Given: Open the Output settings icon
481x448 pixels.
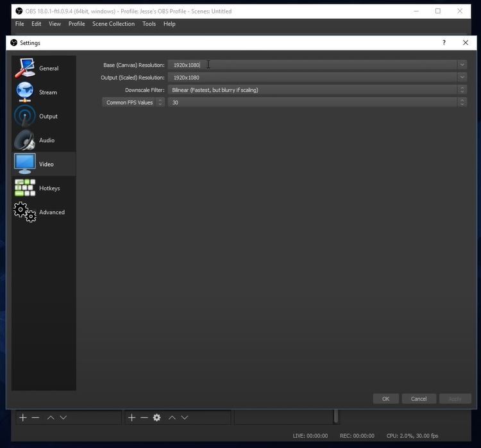Looking at the screenshot, I should point(25,116).
